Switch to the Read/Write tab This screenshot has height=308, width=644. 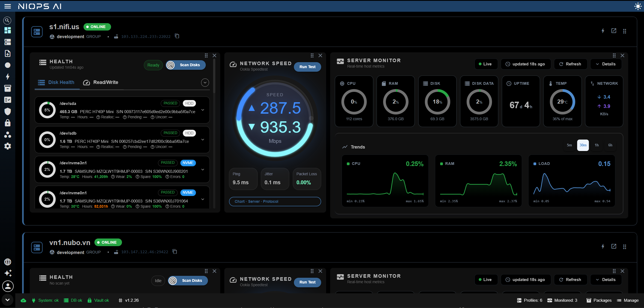101,82
